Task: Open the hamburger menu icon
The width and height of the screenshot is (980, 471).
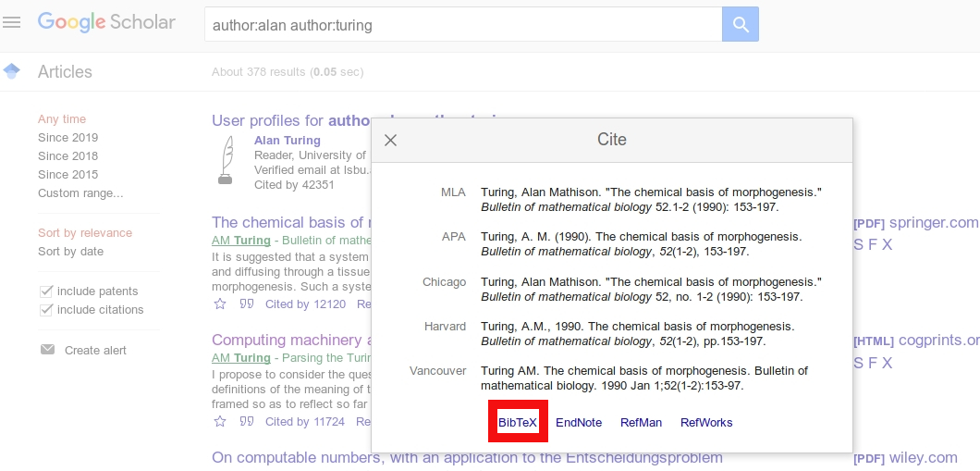Action: pos(12,22)
